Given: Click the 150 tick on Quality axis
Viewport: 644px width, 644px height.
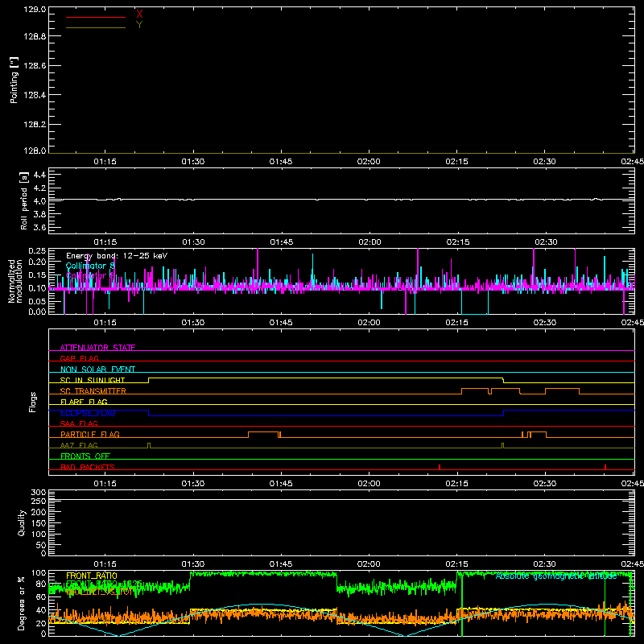Looking at the screenshot, I should [x=39, y=523].
